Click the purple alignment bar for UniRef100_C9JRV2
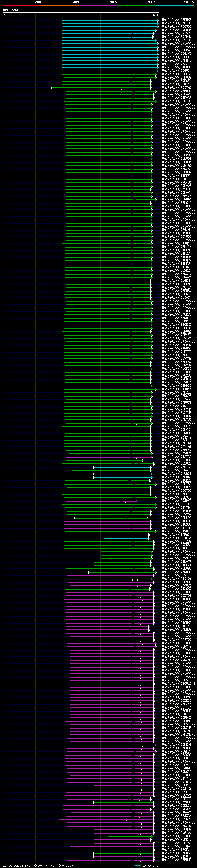This screenshot has height=868, width=197. click(101, 501)
